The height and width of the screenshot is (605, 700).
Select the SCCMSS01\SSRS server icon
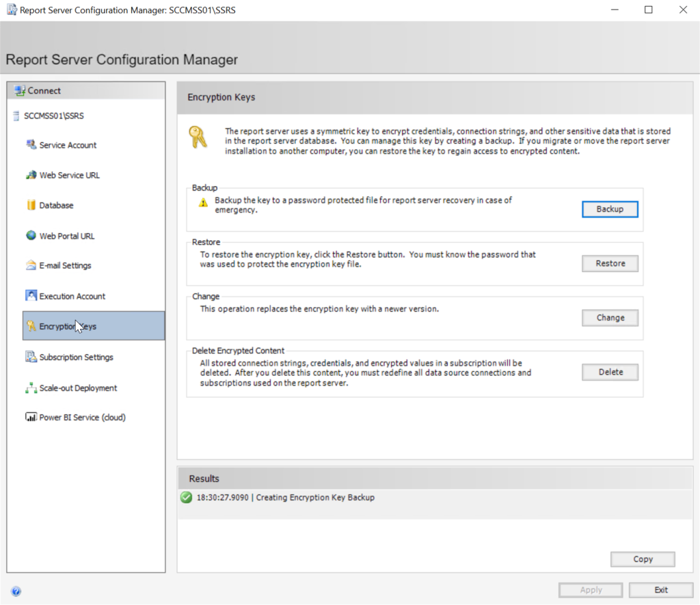click(16, 116)
